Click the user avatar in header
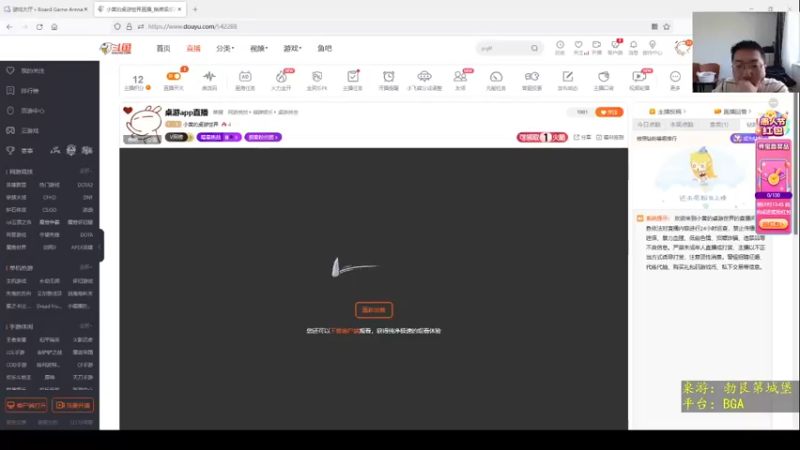This screenshot has width=800, height=450. coord(682,48)
